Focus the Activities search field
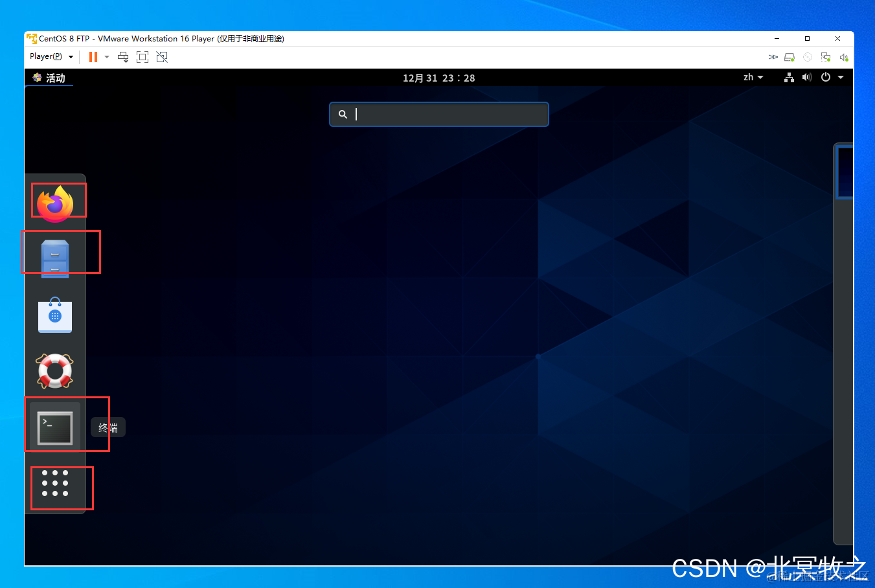The image size is (875, 588). point(439,114)
